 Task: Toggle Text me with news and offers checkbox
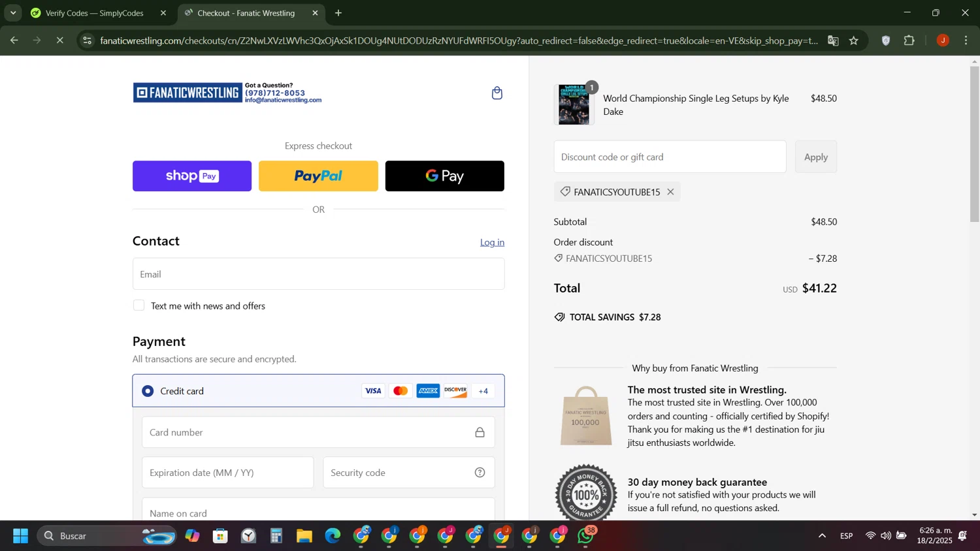click(x=139, y=306)
